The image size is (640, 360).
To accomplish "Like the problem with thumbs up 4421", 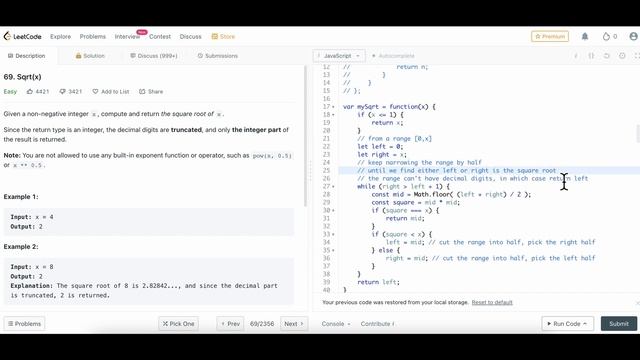I will (x=38, y=91).
